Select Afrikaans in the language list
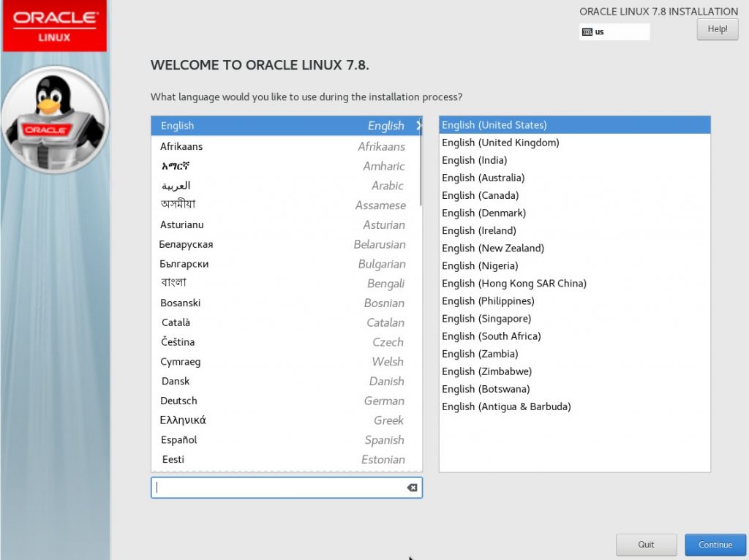Viewport: 749px width, 560px height. click(x=287, y=146)
